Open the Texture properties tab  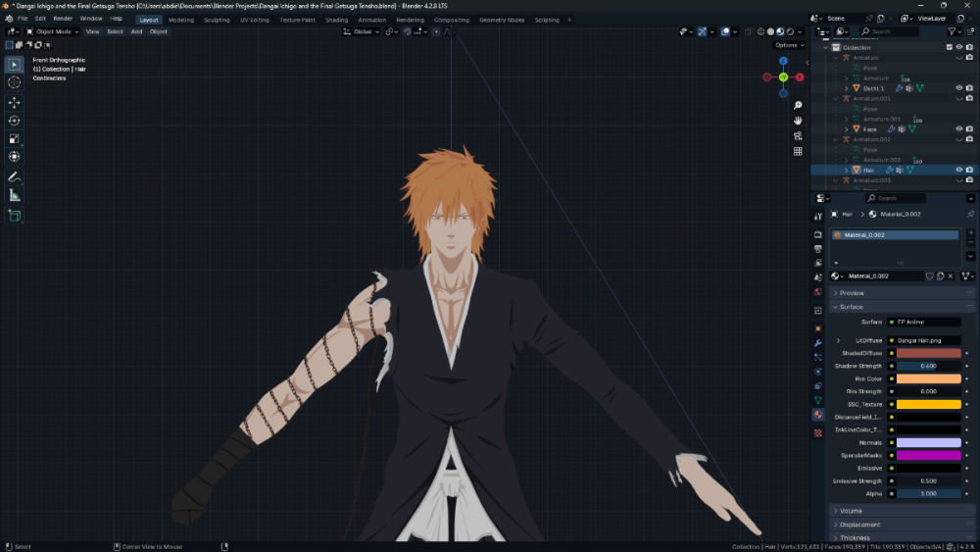click(818, 432)
